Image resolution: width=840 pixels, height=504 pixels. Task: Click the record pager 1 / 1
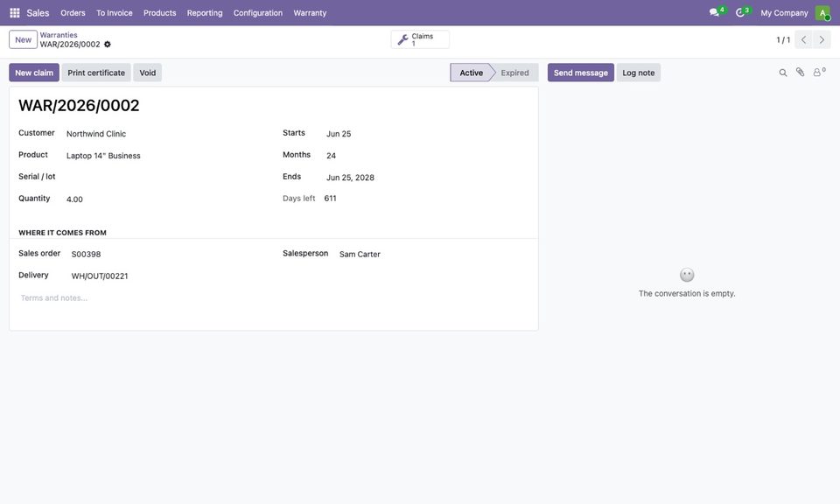point(783,40)
